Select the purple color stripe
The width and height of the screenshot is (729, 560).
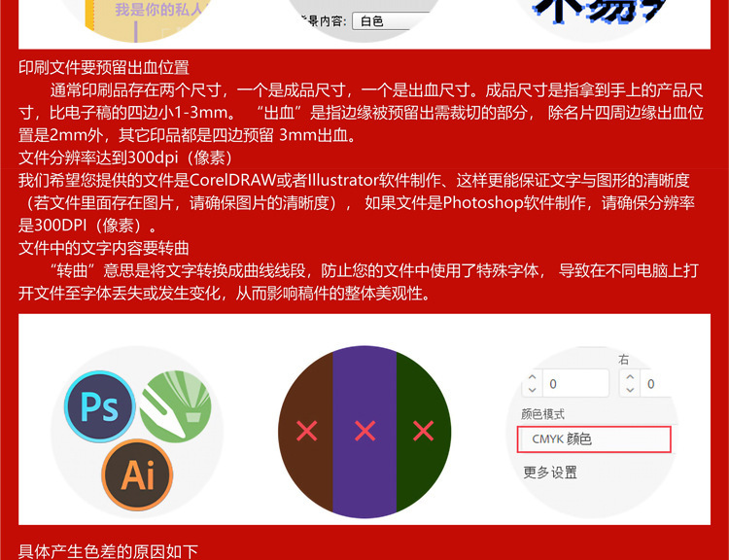tap(364, 432)
